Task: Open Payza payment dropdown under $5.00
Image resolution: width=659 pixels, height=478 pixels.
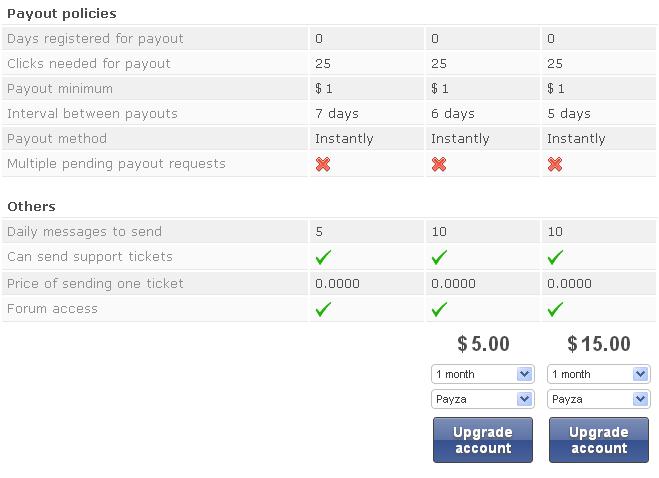Action: [x=483, y=399]
